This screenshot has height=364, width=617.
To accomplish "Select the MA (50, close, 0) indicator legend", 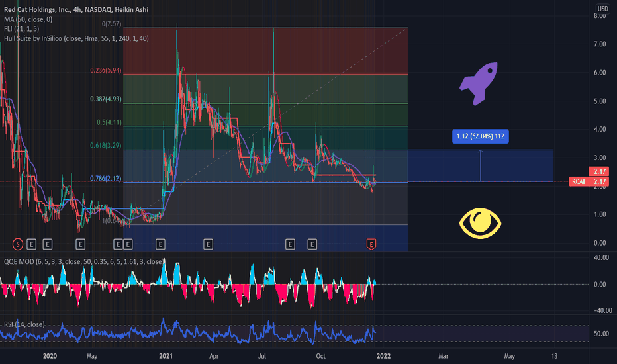I will (x=28, y=19).
